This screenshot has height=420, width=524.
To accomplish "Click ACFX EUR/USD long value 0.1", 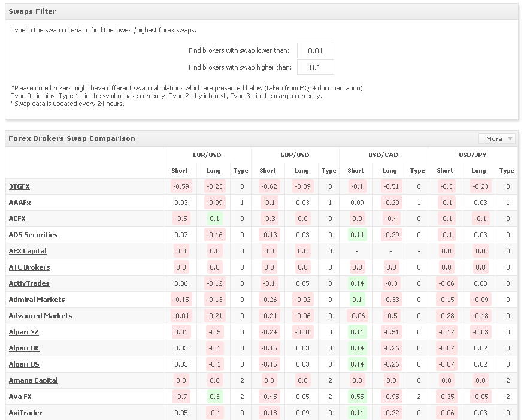I will click(214, 219).
